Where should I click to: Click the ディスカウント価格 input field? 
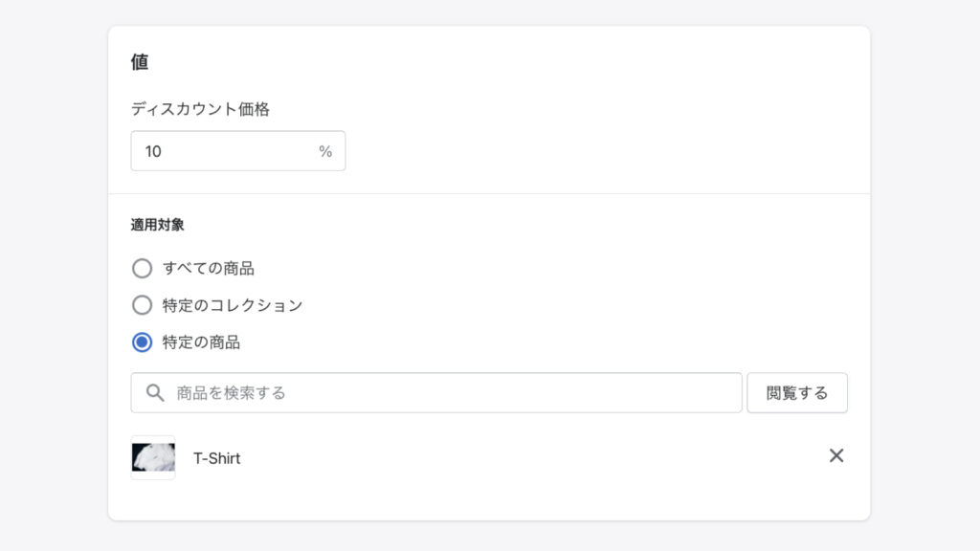(238, 151)
